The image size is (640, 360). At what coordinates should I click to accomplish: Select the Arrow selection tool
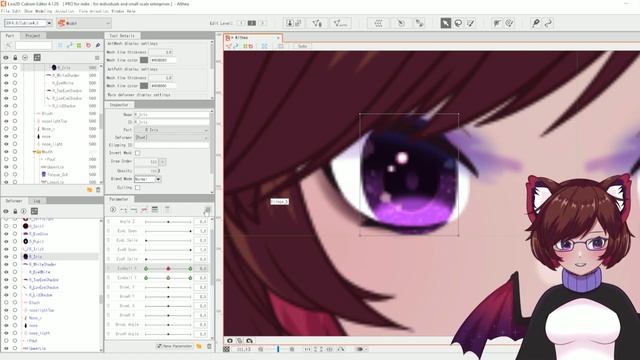point(445,23)
